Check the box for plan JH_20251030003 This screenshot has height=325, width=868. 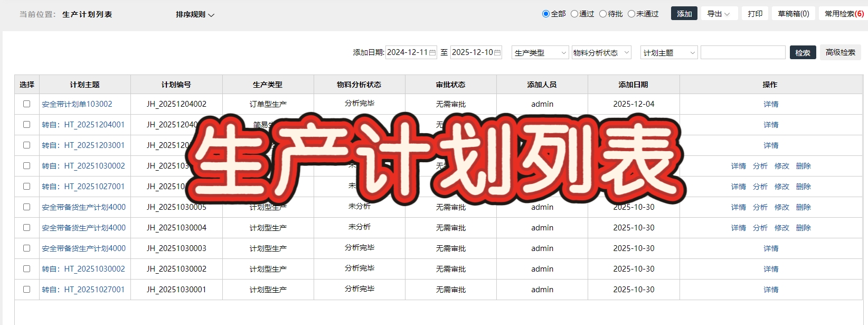(27, 248)
